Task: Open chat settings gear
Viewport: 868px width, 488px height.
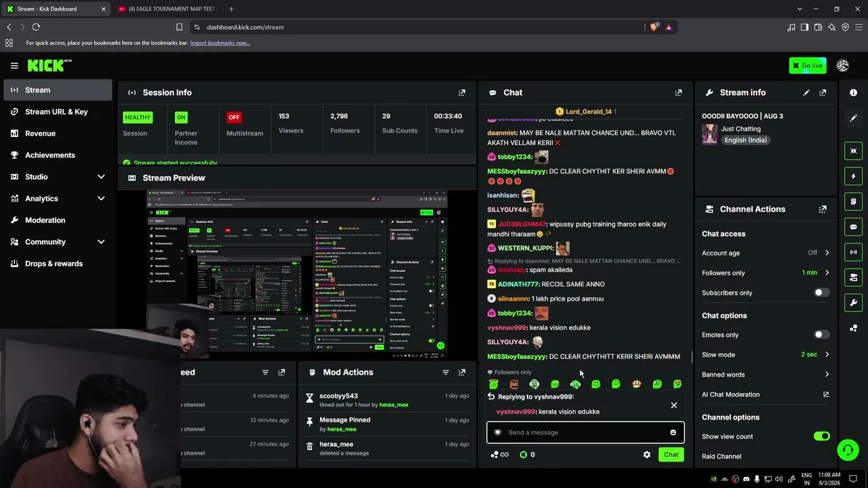Action: (646, 455)
